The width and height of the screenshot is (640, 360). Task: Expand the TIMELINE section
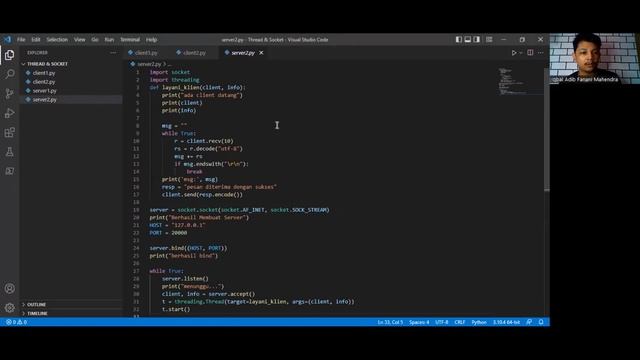point(37,313)
